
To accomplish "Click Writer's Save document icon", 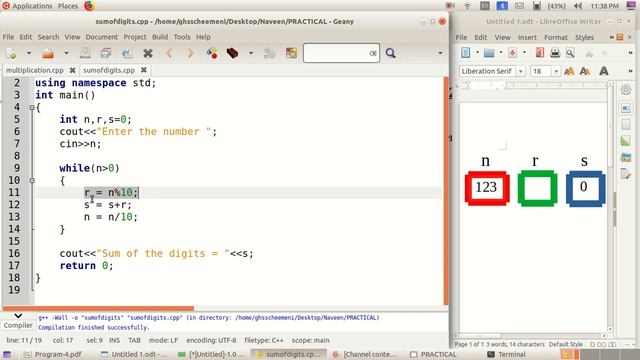I will click(x=513, y=53).
